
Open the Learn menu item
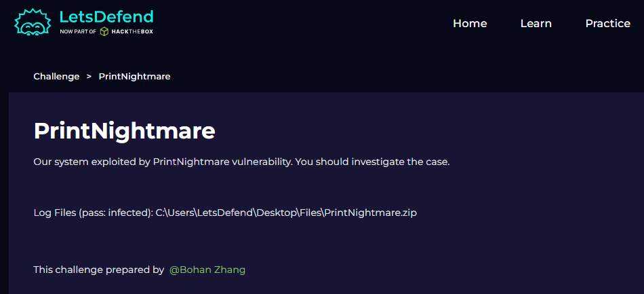tap(536, 24)
